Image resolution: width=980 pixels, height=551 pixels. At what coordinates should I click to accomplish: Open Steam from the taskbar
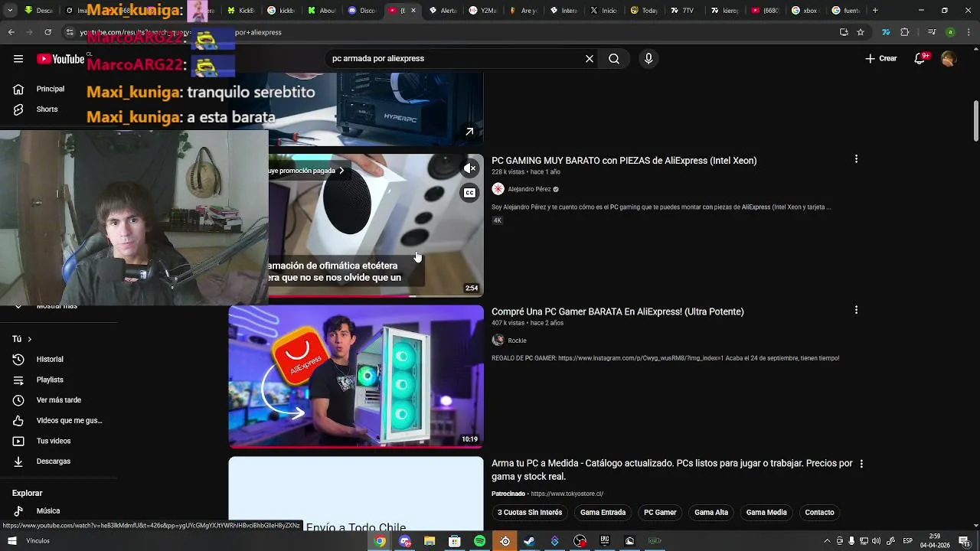tap(530, 541)
